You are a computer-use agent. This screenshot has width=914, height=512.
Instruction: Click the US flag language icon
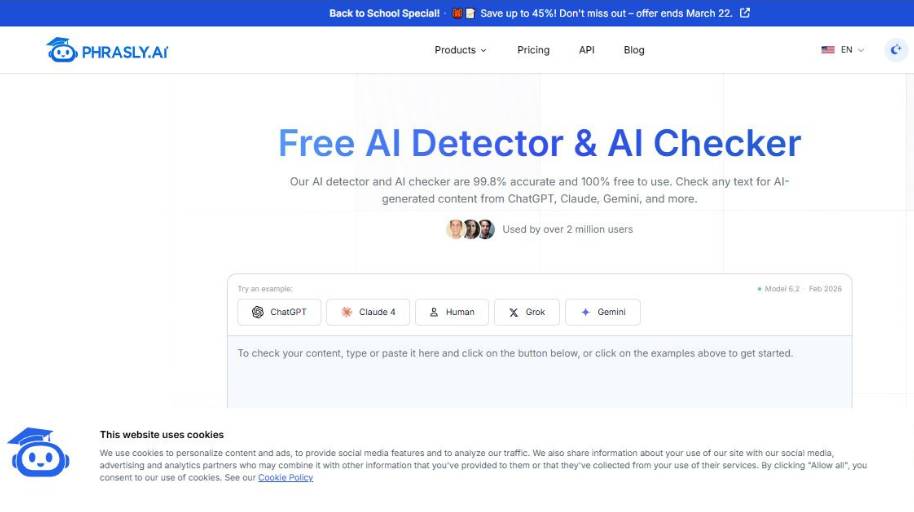coord(828,50)
